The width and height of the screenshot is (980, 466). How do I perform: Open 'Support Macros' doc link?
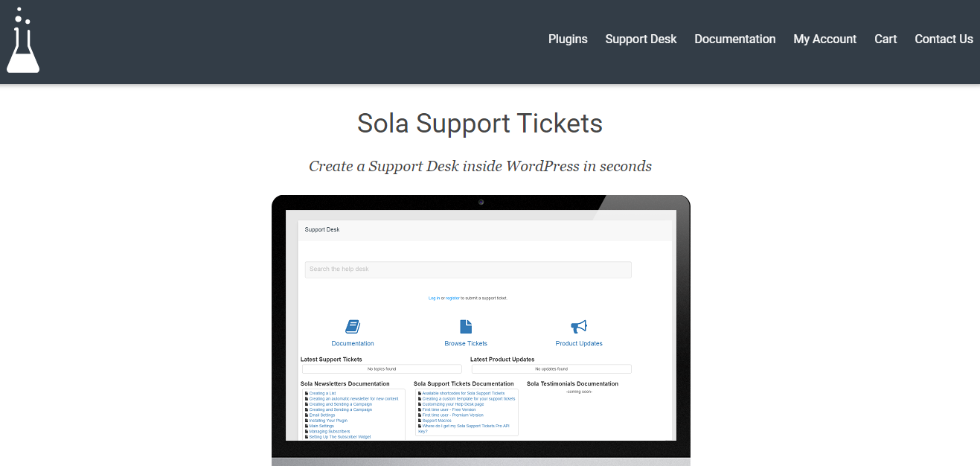point(437,421)
